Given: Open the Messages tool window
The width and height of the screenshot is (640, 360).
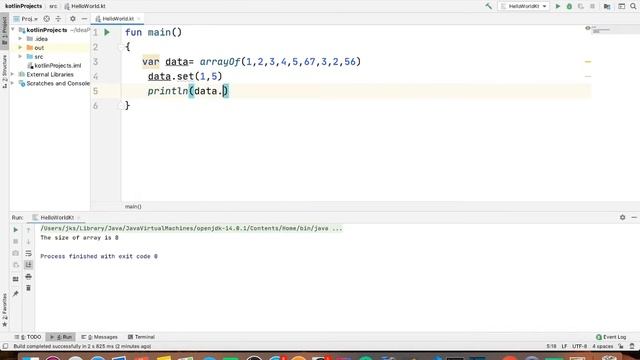Looking at the screenshot, I should 99,337.
